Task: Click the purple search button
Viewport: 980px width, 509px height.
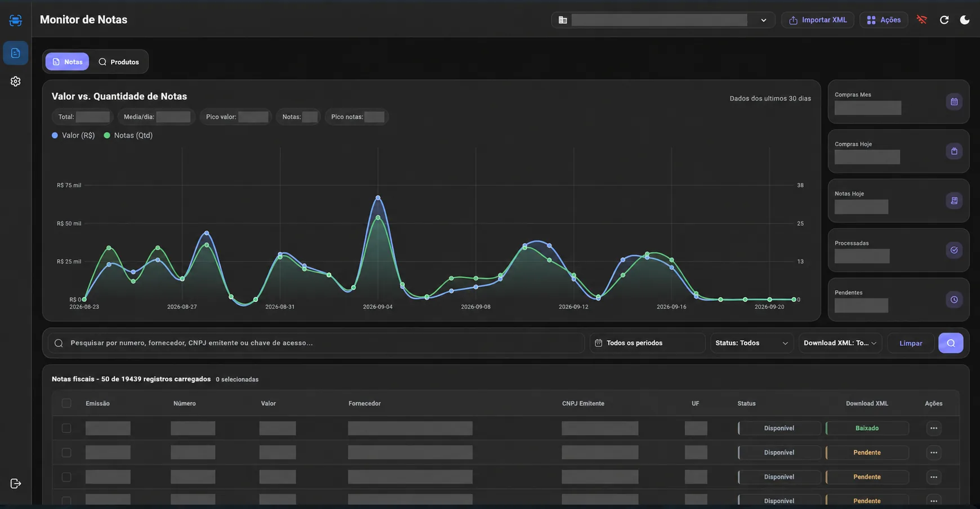Action: coord(951,343)
